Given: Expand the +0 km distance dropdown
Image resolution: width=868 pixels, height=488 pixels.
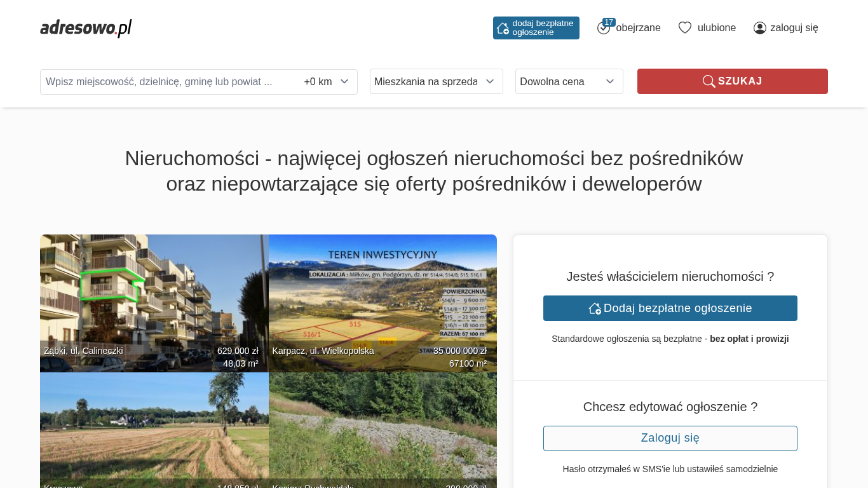Looking at the screenshot, I should coord(327,82).
